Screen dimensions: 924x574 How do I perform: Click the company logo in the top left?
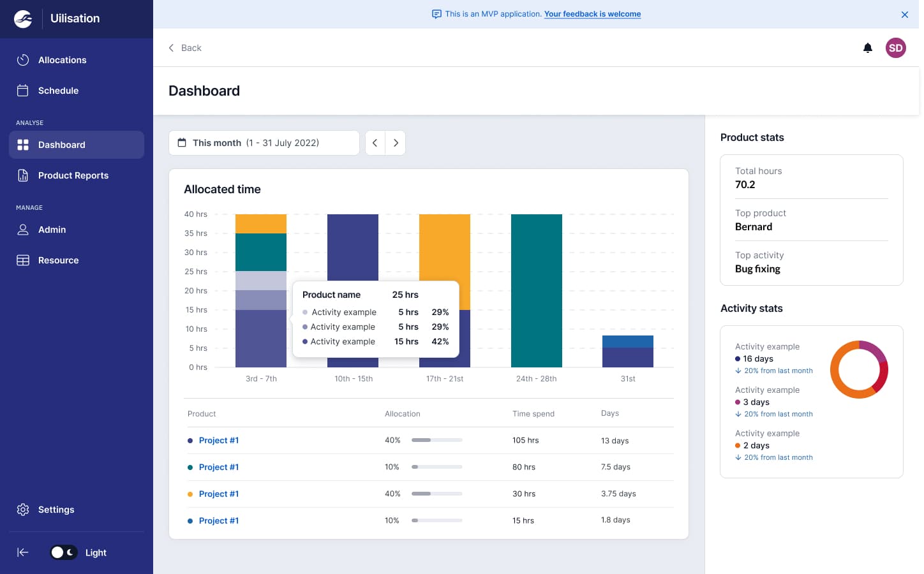(x=23, y=18)
